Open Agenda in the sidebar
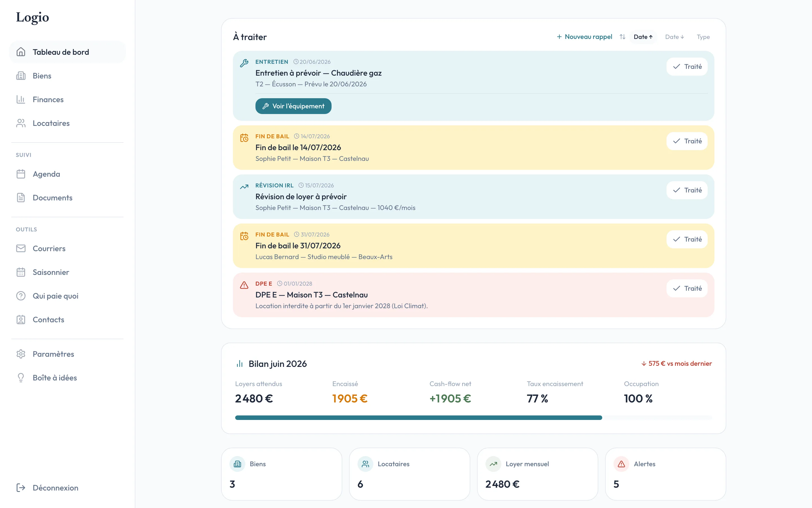Image resolution: width=812 pixels, height=508 pixels. tap(67, 174)
